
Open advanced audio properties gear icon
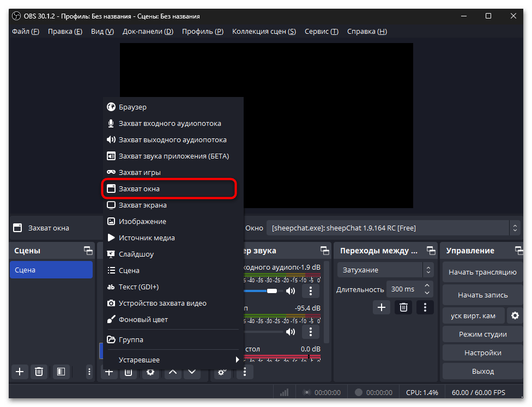[x=222, y=373]
